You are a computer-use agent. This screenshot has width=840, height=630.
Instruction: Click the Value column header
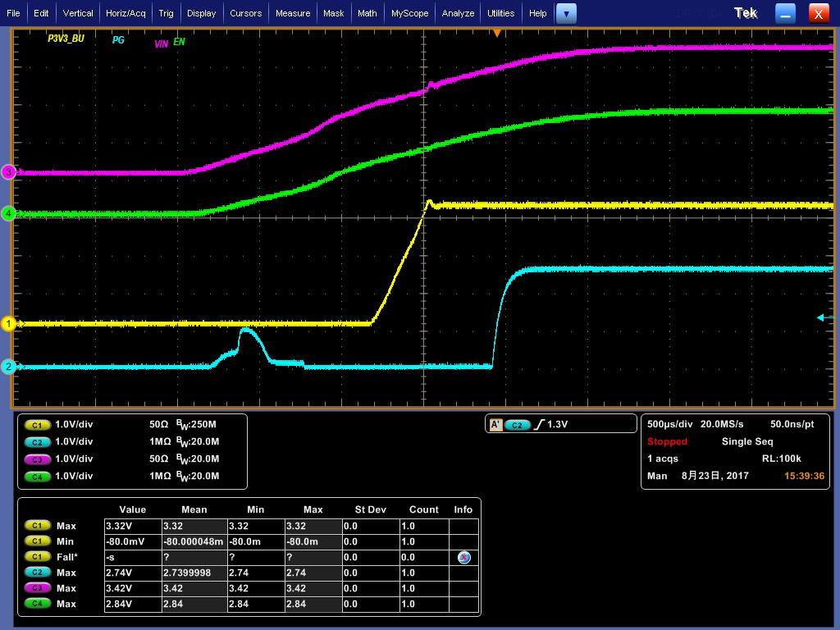(x=132, y=509)
